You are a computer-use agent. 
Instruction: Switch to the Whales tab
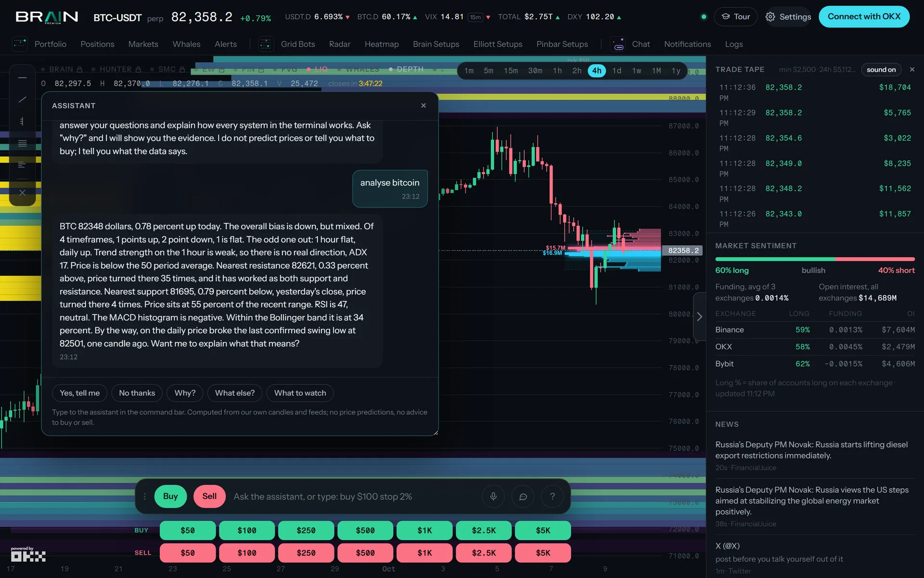click(x=186, y=44)
